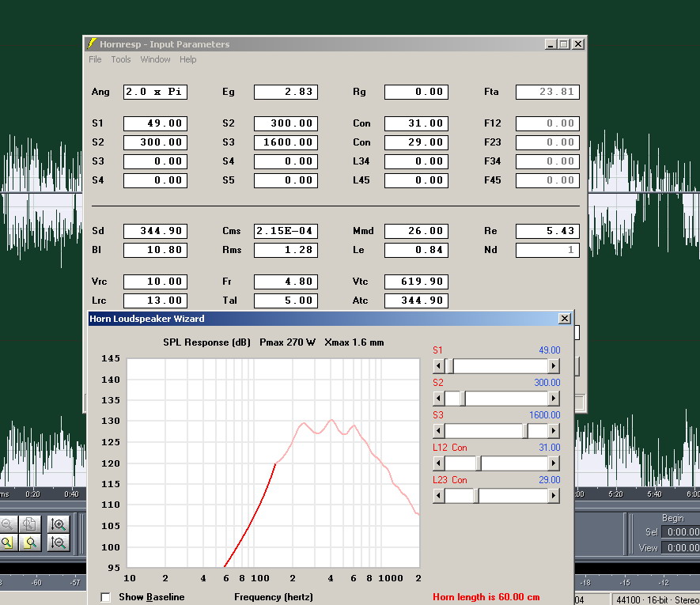Zoom to right edge of selection
Image resolution: width=700 pixels, height=605 pixels.
pos(30,543)
